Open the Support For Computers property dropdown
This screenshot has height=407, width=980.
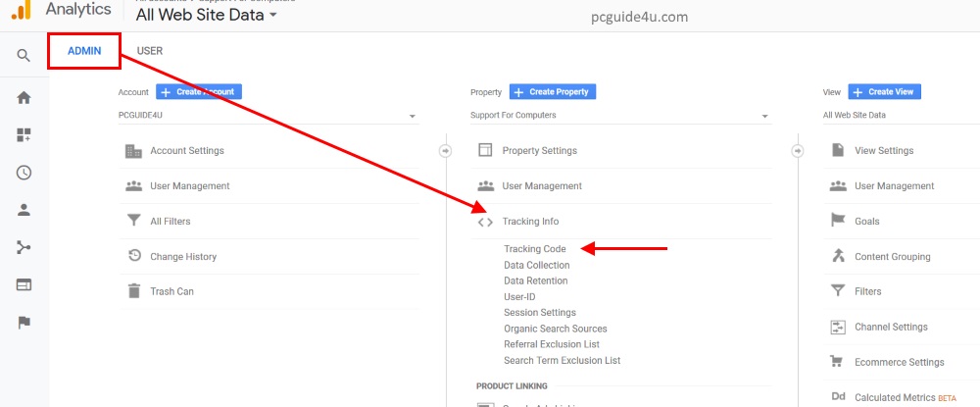(619, 116)
